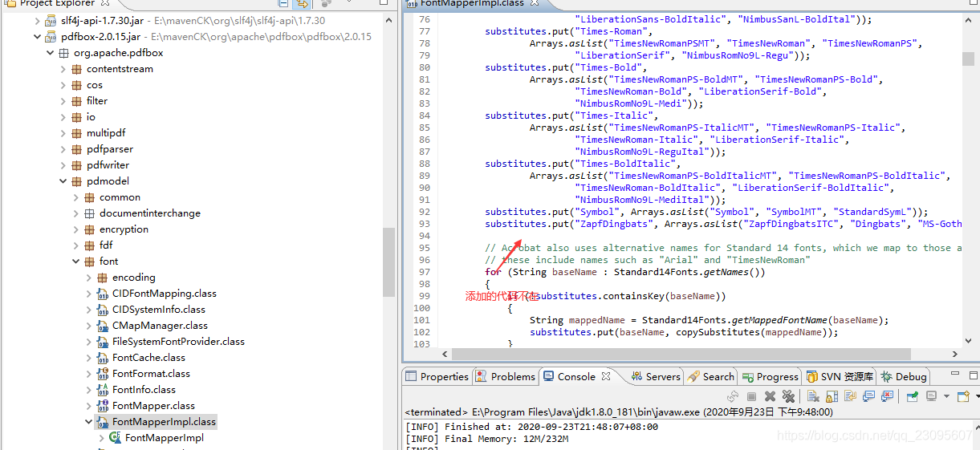This screenshot has height=450, width=980.
Task: Click the Properties tab icon
Action: pyautogui.click(x=411, y=376)
